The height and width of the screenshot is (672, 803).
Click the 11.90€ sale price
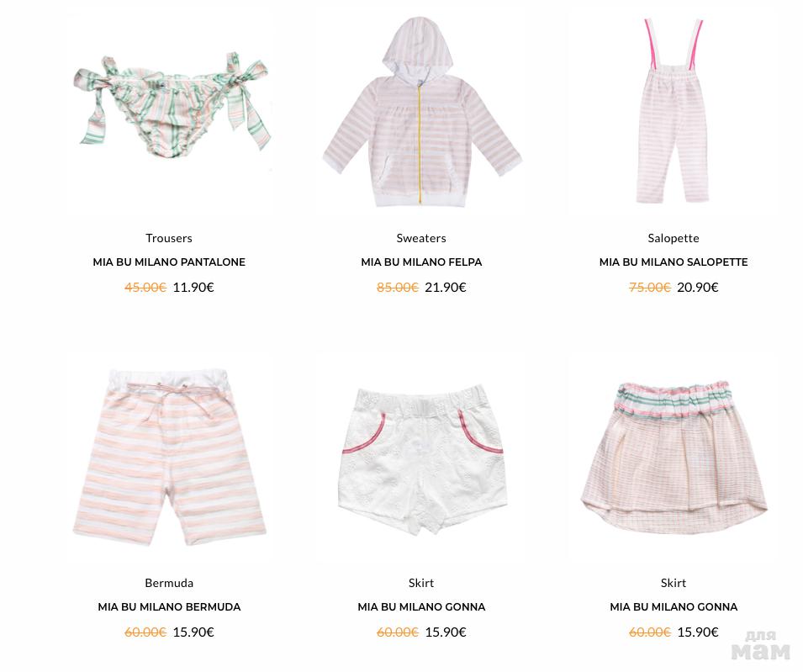tap(193, 288)
